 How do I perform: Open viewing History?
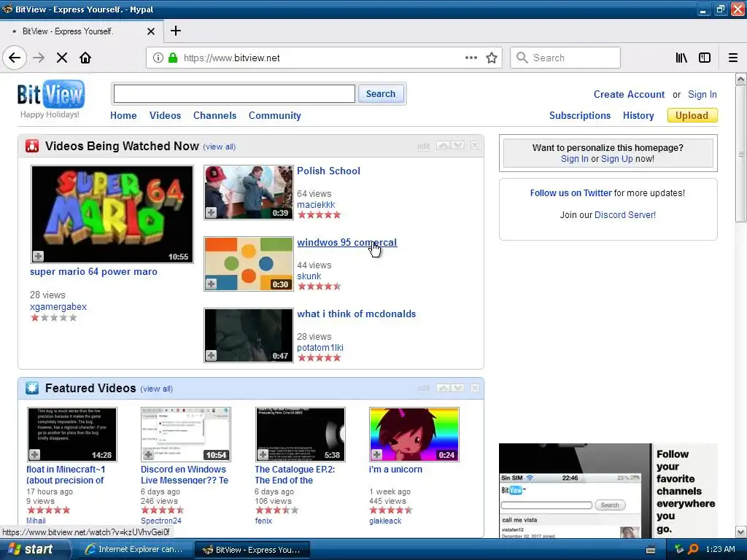638,115
